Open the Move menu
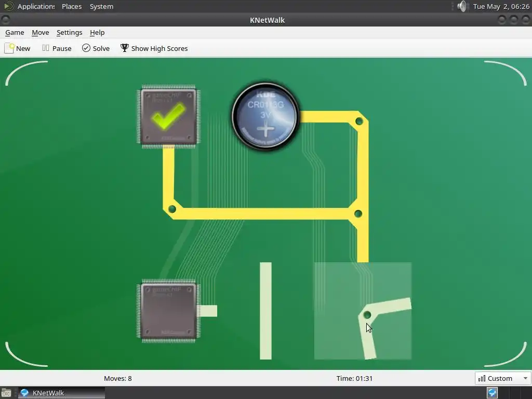This screenshot has height=399, width=532. [41, 33]
